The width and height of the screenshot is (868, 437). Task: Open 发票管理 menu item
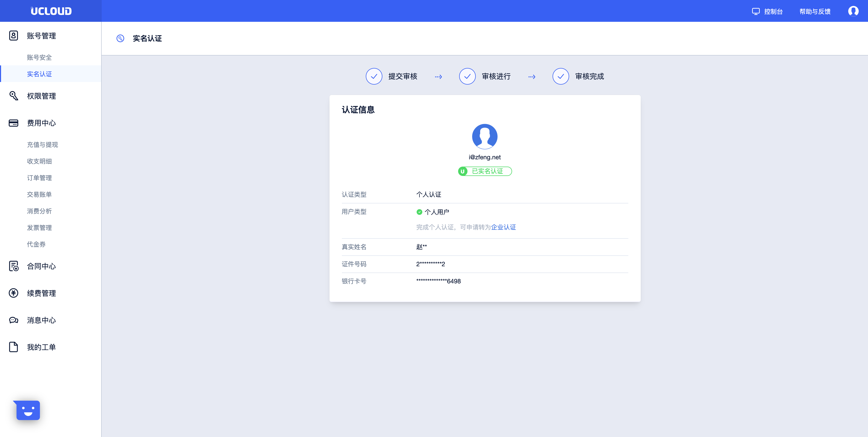pos(39,228)
